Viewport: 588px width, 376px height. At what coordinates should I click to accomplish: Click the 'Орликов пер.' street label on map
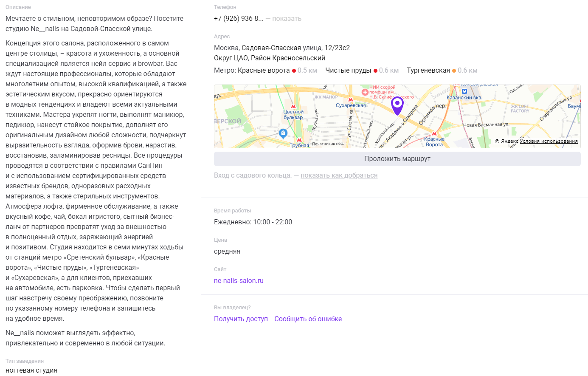click(433, 114)
